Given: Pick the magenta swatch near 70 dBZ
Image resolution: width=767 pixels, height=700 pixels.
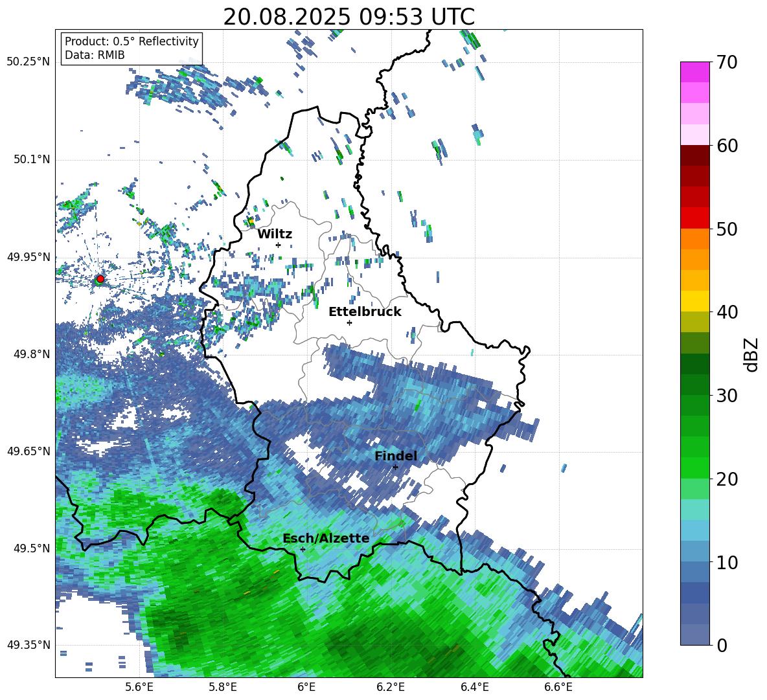Looking at the screenshot, I should (x=694, y=73).
